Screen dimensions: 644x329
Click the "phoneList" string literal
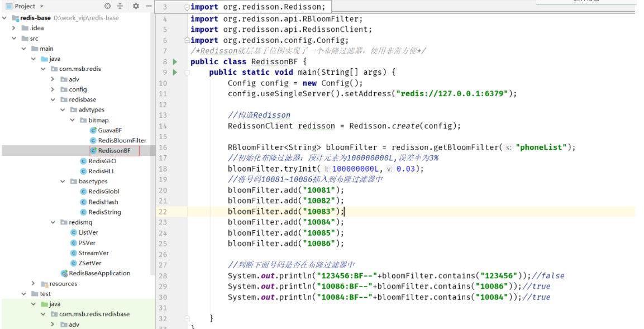click(x=541, y=147)
